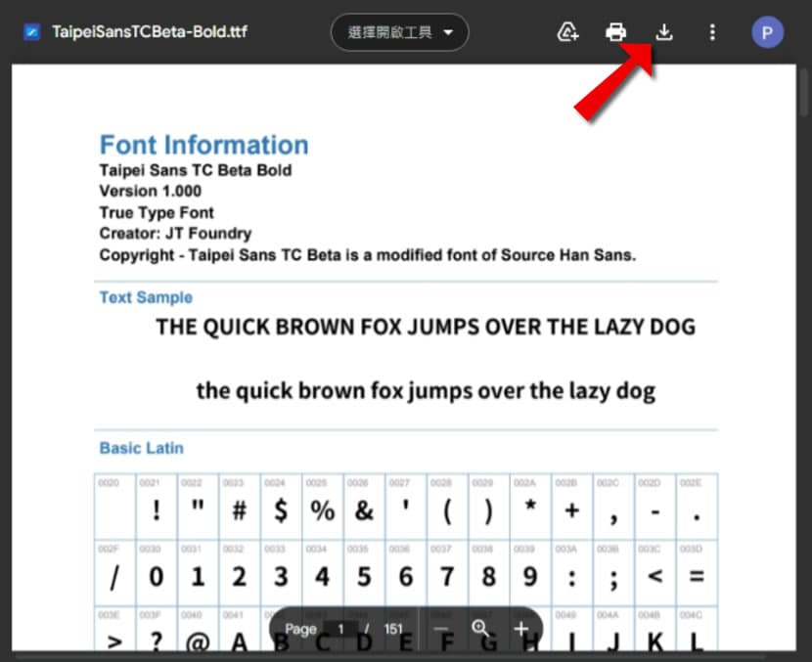Open the 選擇開啟工具 dropdown

(x=400, y=32)
